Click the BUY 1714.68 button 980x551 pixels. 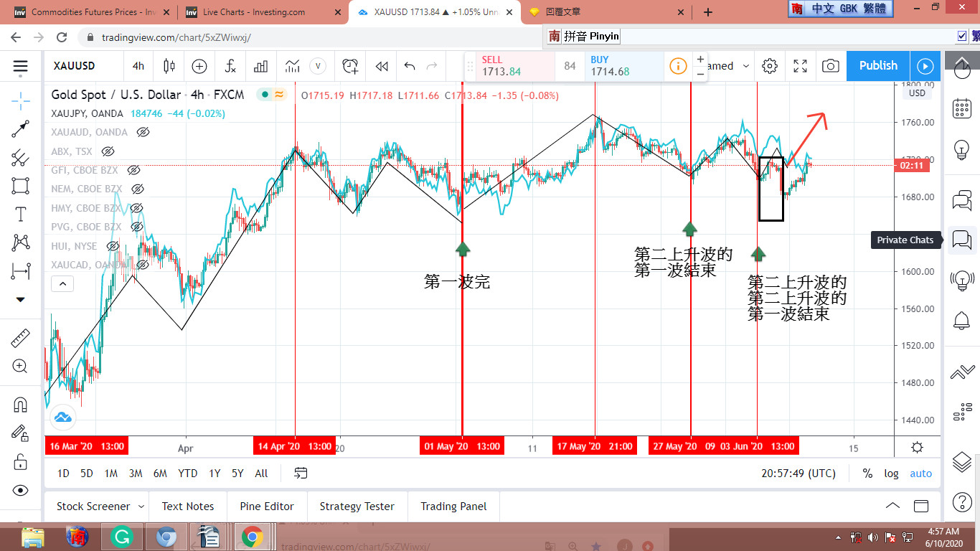click(623, 66)
